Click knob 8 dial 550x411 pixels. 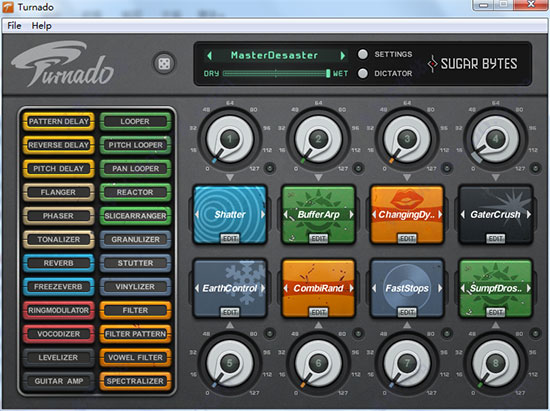tap(495, 363)
